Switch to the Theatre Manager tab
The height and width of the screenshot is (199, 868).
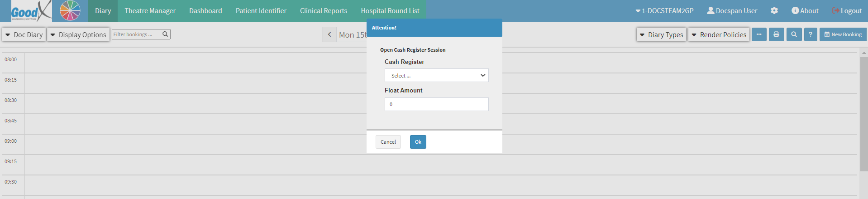point(150,11)
